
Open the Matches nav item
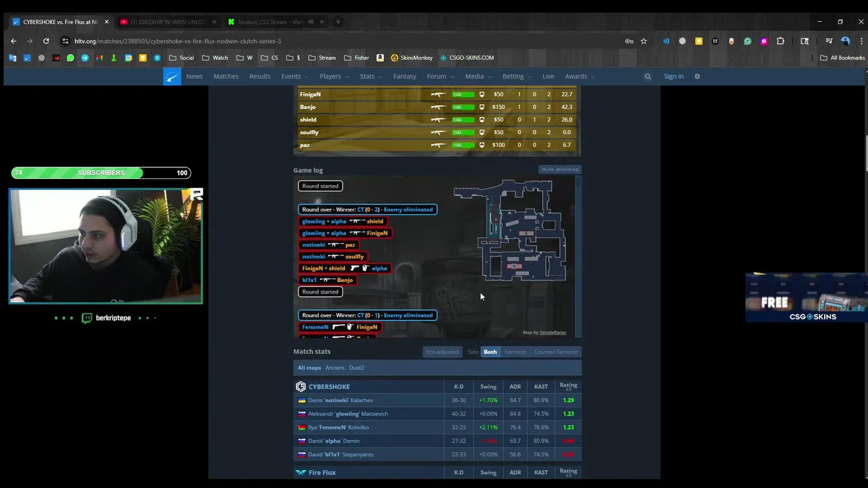coord(226,77)
